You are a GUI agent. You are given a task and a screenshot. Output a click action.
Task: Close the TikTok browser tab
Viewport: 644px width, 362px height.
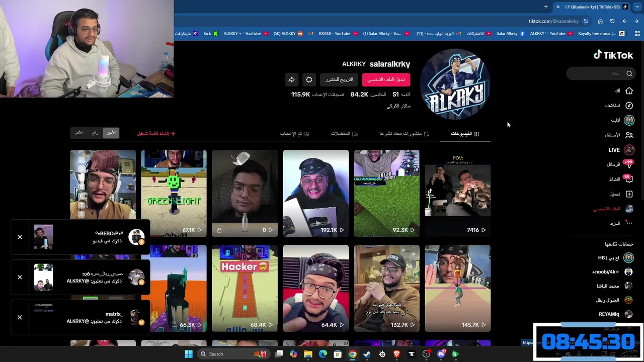pyautogui.click(x=558, y=7)
